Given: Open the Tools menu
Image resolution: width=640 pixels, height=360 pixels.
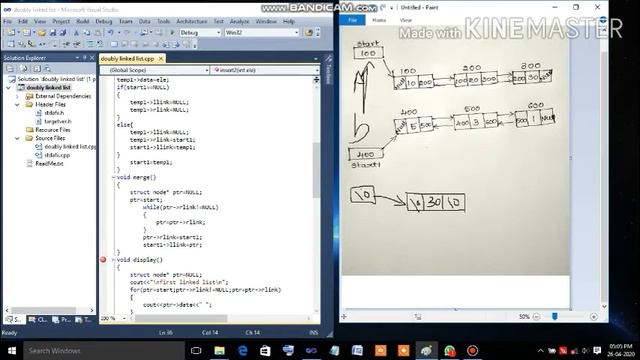Looking at the screenshot, I should 163,21.
